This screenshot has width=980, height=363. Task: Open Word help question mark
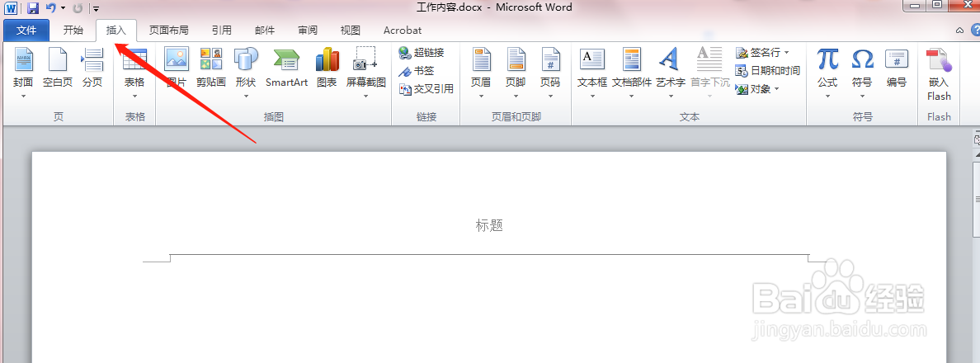click(x=975, y=30)
